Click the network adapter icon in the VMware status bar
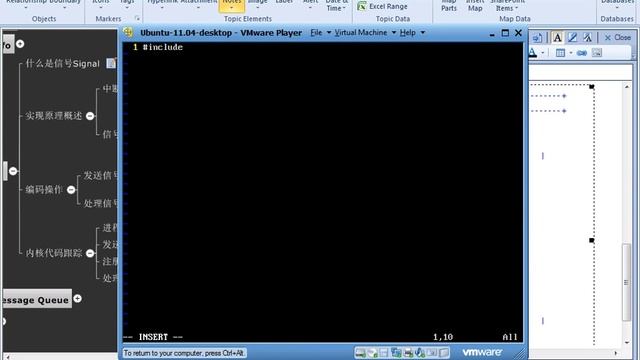 tap(396, 353)
